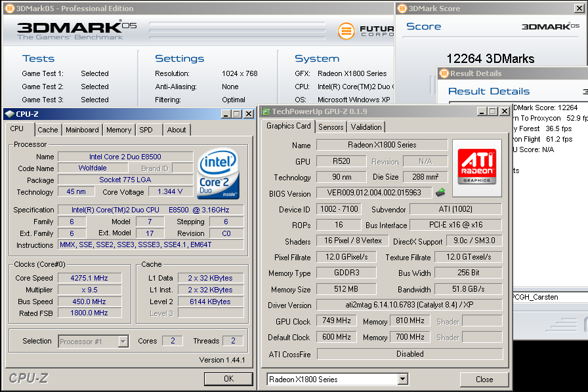Image resolution: width=588 pixels, height=392 pixels.
Task: Click the Default Clock value 600 MHz
Action: (337, 337)
